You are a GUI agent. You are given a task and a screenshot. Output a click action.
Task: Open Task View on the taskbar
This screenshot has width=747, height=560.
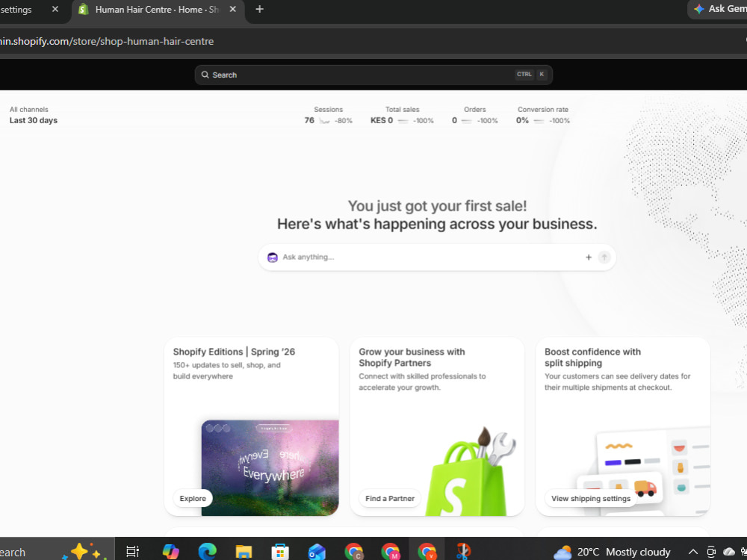tap(132, 552)
